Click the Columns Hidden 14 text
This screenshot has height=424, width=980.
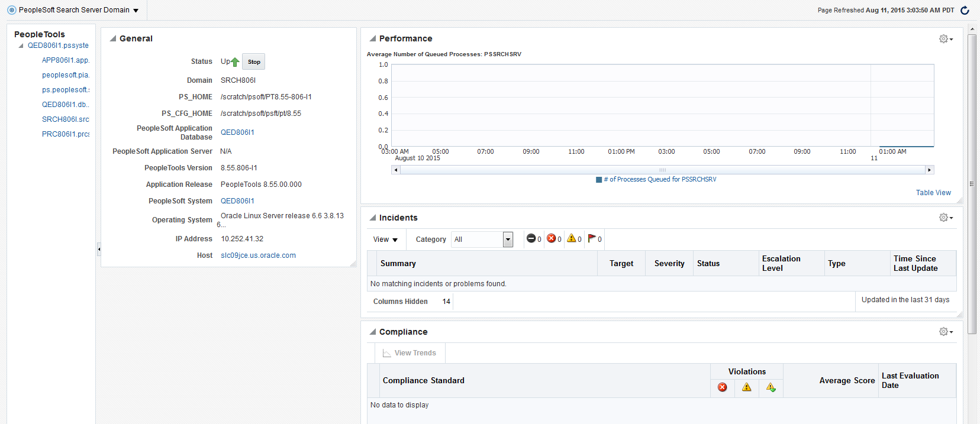coord(412,302)
